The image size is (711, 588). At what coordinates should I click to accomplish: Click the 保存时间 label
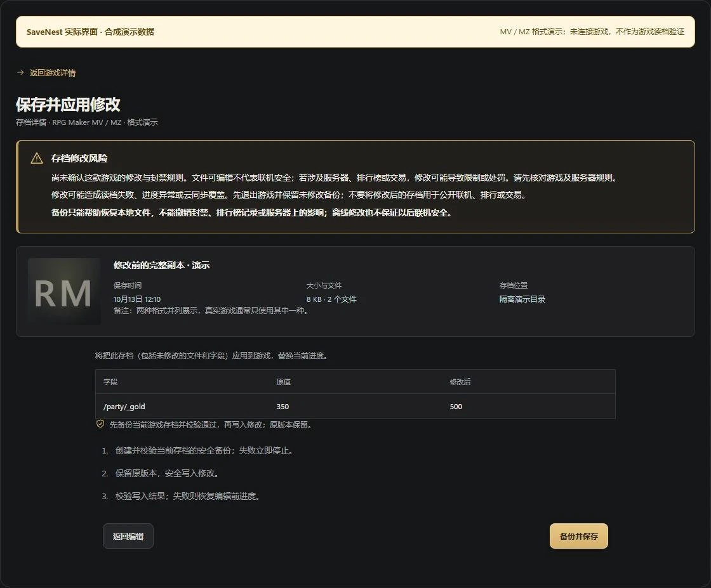128,285
